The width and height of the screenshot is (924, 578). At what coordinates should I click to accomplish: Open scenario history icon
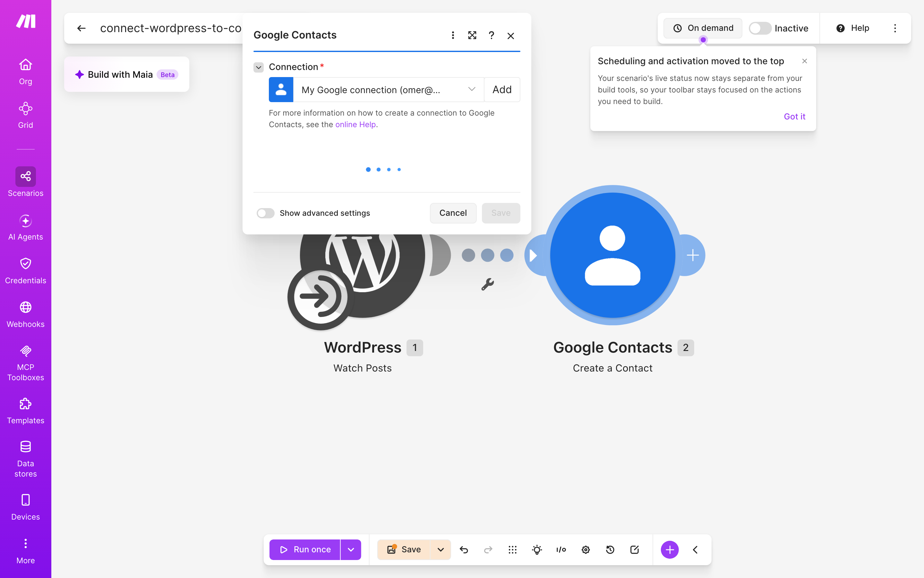pyautogui.click(x=610, y=550)
